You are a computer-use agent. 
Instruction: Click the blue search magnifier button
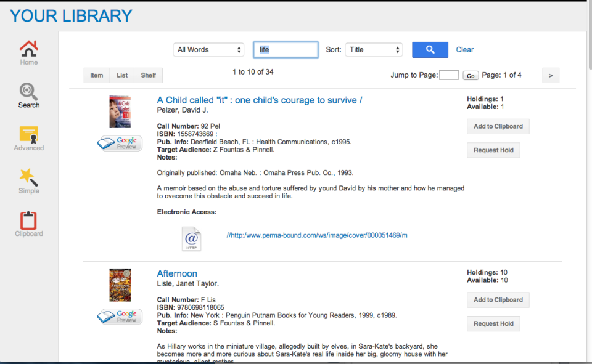point(430,49)
